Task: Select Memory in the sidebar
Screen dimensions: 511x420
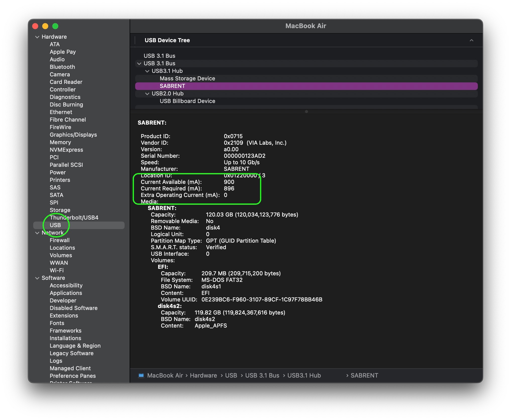Action: tap(61, 142)
